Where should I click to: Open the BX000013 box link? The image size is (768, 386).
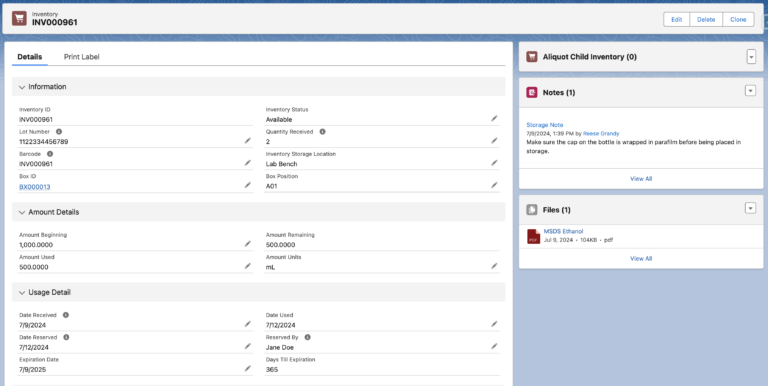pos(35,187)
